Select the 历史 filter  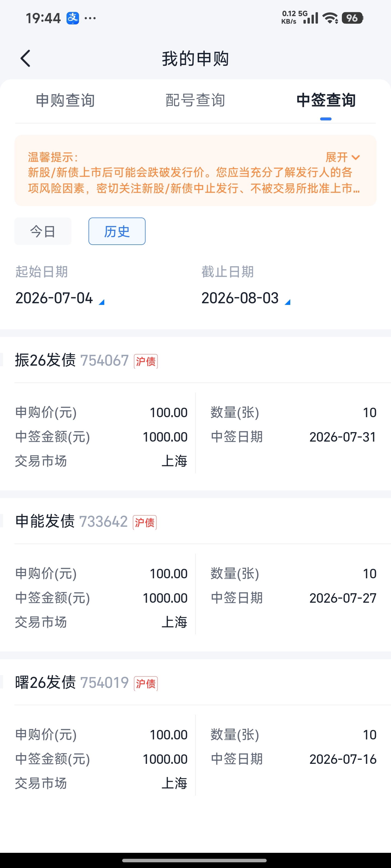click(x=117, y=231)
